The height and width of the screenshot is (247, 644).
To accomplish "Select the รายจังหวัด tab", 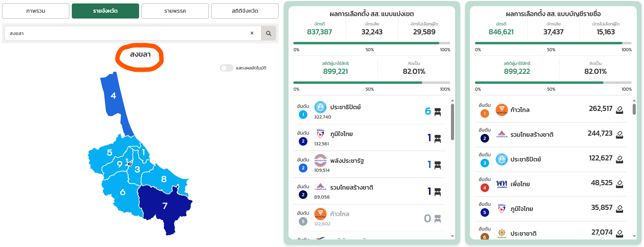I will [x=105, y=11].
